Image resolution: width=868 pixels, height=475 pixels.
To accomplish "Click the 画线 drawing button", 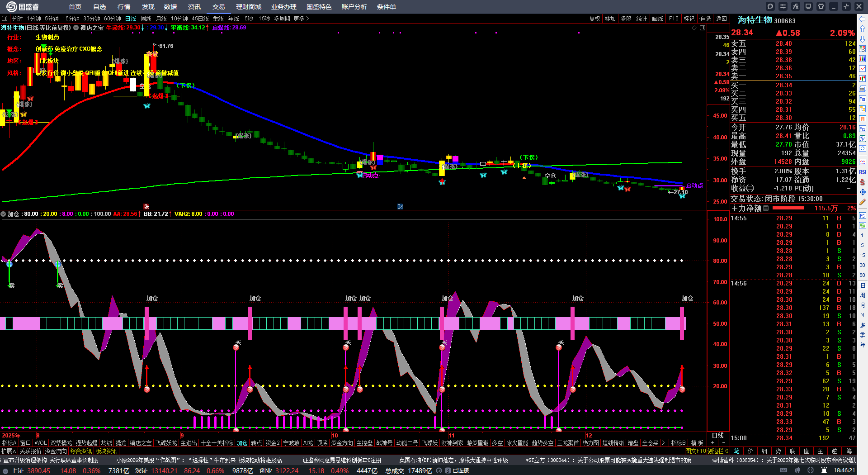I will 658,19.
